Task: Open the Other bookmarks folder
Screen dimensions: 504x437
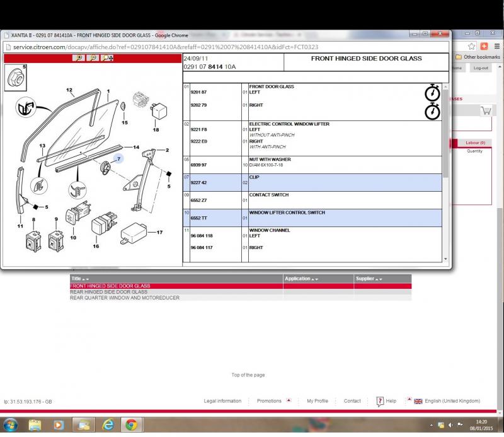Action: (478, 57)
